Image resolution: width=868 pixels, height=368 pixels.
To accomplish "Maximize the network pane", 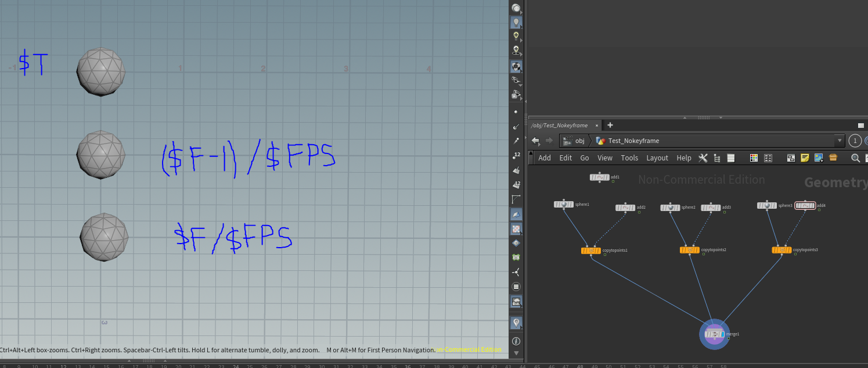I will click(x=861, y=125).
